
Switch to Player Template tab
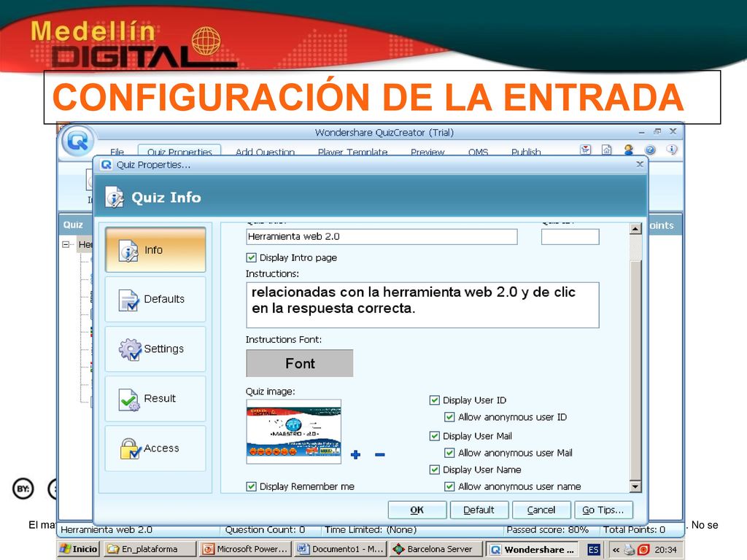point(352,152)
